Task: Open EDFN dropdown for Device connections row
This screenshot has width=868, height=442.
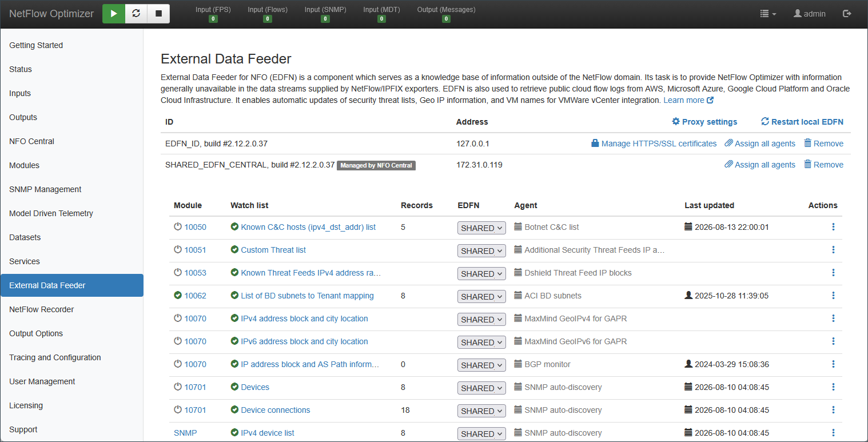Action: 481,411
